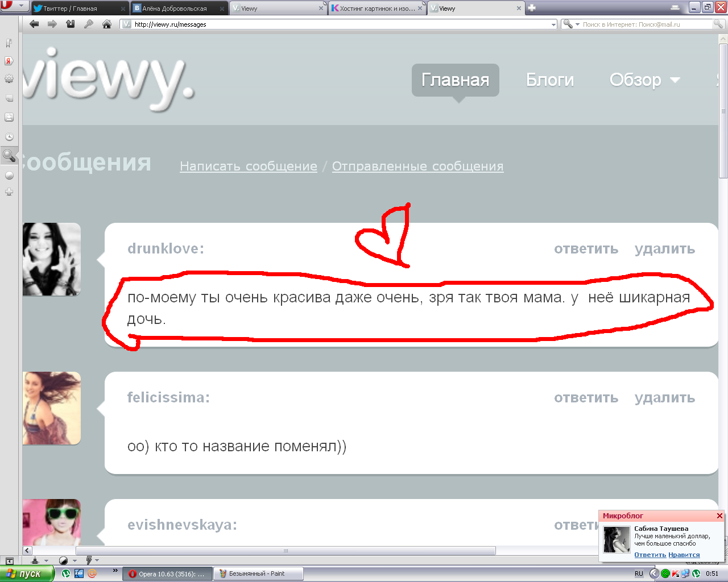The width and height of the screenshot is (728, 582).
Task: Open the drunklove username link
Action: click(x=166, y=248)
